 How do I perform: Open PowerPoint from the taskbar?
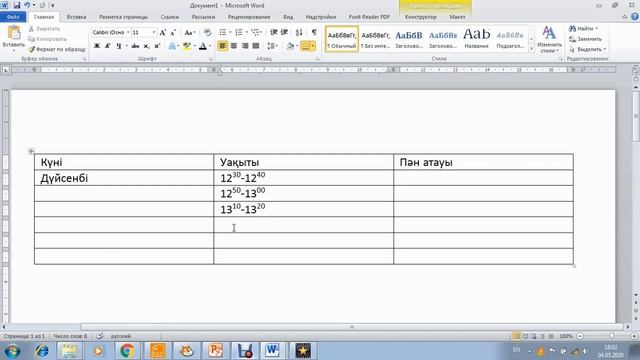point(215,351)
